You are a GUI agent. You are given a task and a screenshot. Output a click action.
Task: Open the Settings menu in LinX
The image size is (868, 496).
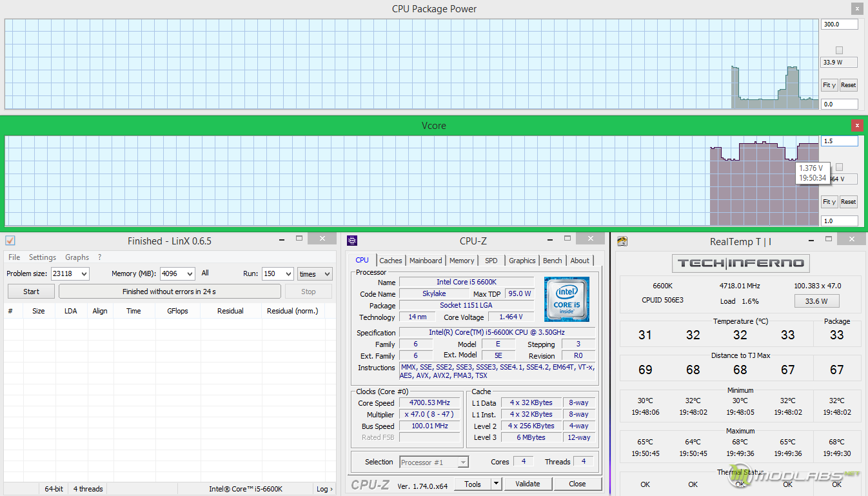pos(43,257)
